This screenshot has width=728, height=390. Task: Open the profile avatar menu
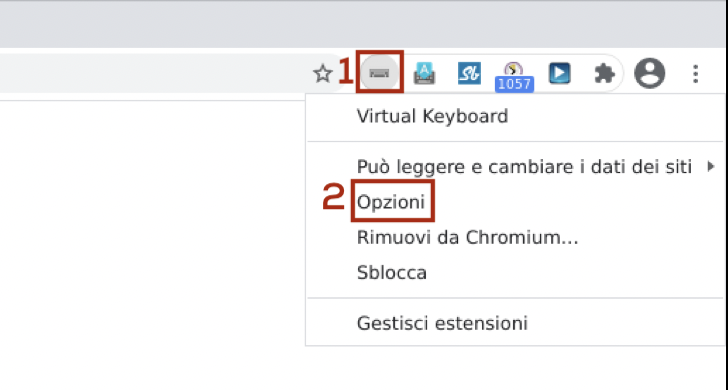[x=650, y=73]
